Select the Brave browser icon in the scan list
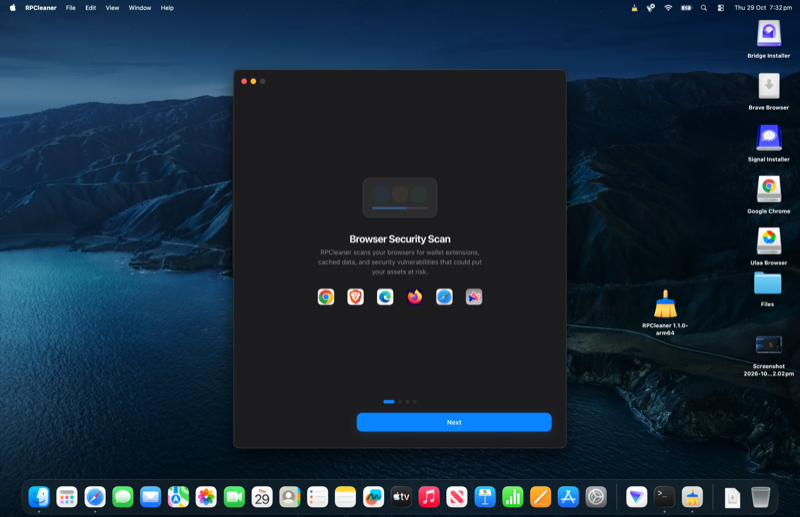The height and width of the screenshot is (517, 800). point(356,297)
